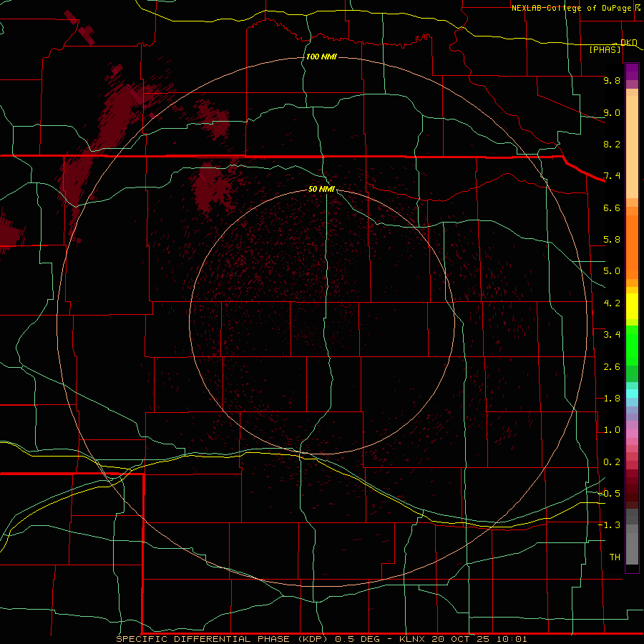Click the 4.2 value on color scale
This screenshot has height=644, width=644.
click(x=612, y=303)
